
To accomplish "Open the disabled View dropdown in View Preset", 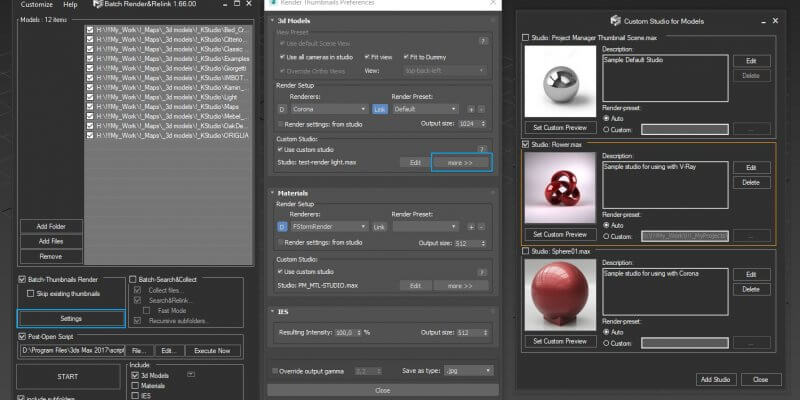I will (444, 71).
